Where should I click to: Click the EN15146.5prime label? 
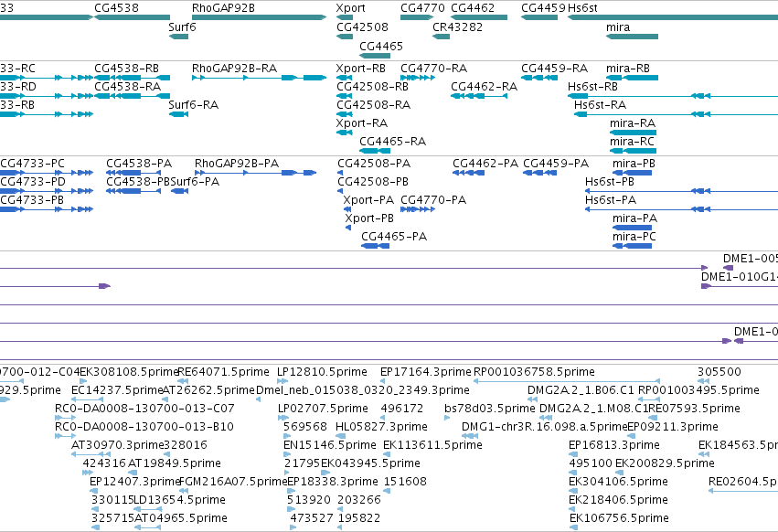click(x=330, y=445)
